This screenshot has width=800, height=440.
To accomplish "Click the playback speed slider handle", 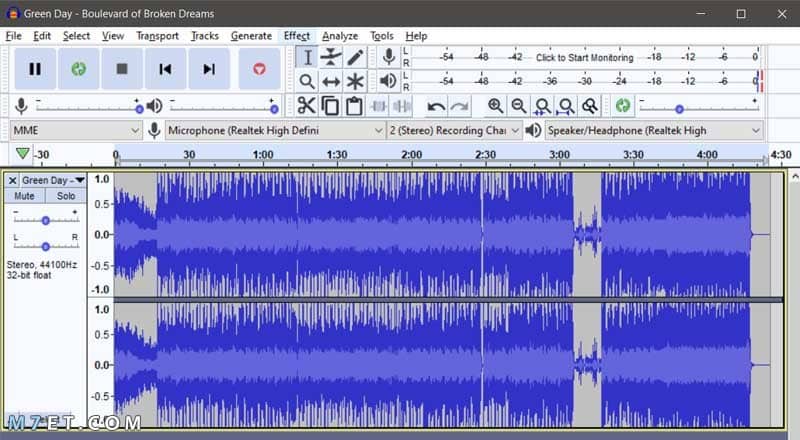I will 679,109.
